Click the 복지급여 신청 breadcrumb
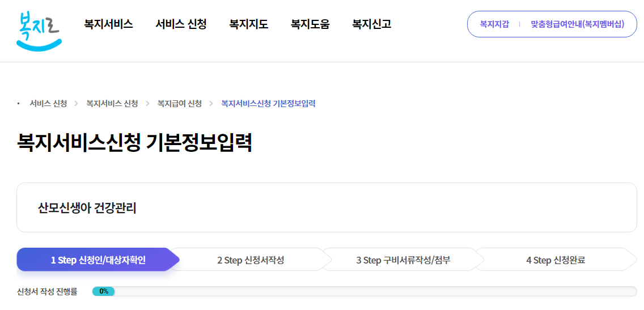 [x=180, y=104]
